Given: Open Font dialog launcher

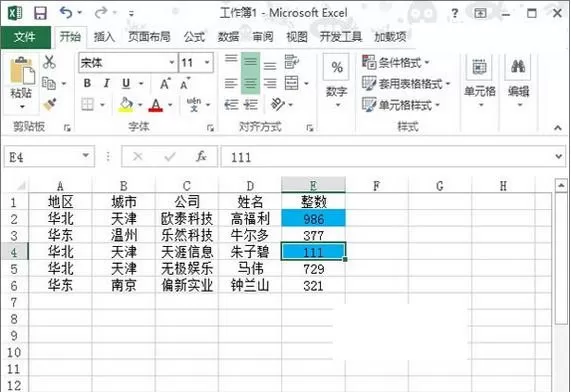Looking at the screenshot, I should tap(210, 128).
